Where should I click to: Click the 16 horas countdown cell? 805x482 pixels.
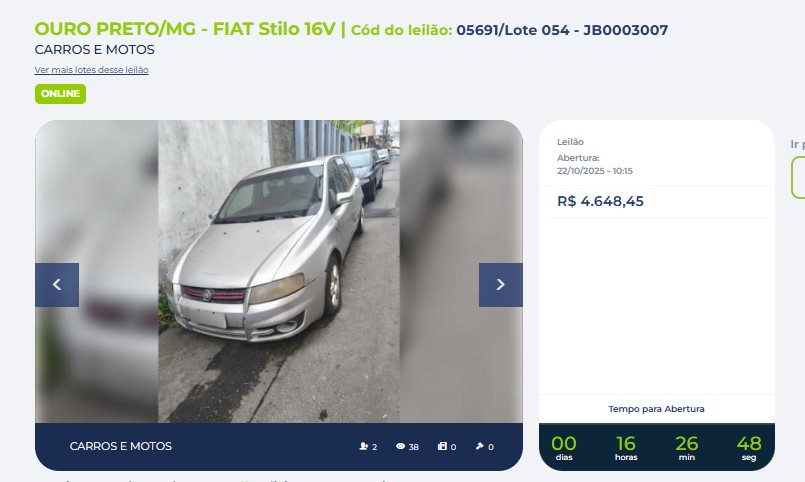click(x=626, y=448)
